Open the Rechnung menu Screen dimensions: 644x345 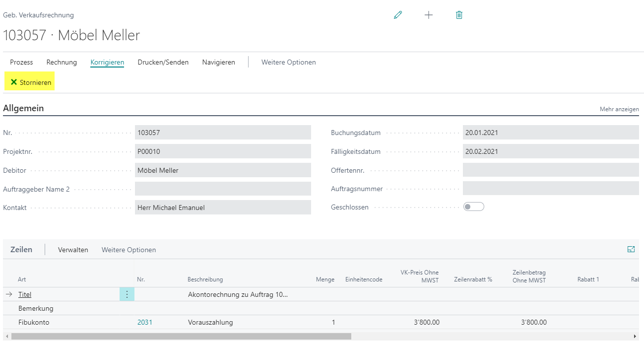(x=62, y=62)
